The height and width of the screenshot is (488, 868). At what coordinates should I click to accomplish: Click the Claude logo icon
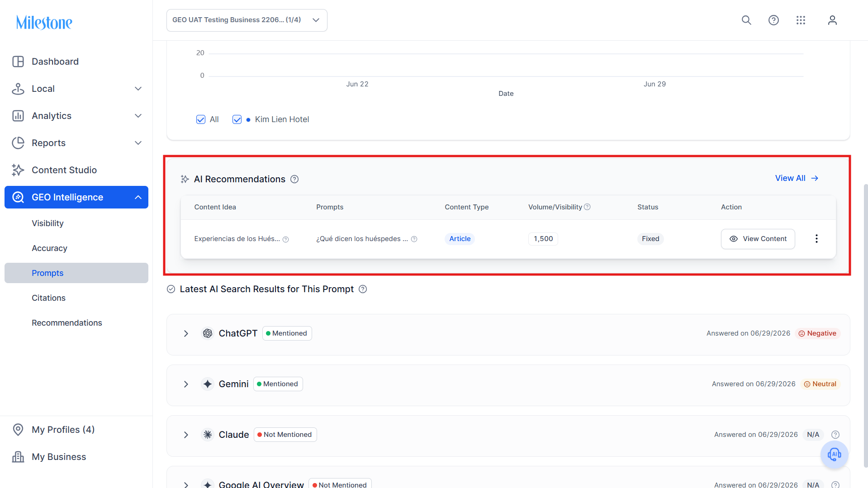click(208, 435)
